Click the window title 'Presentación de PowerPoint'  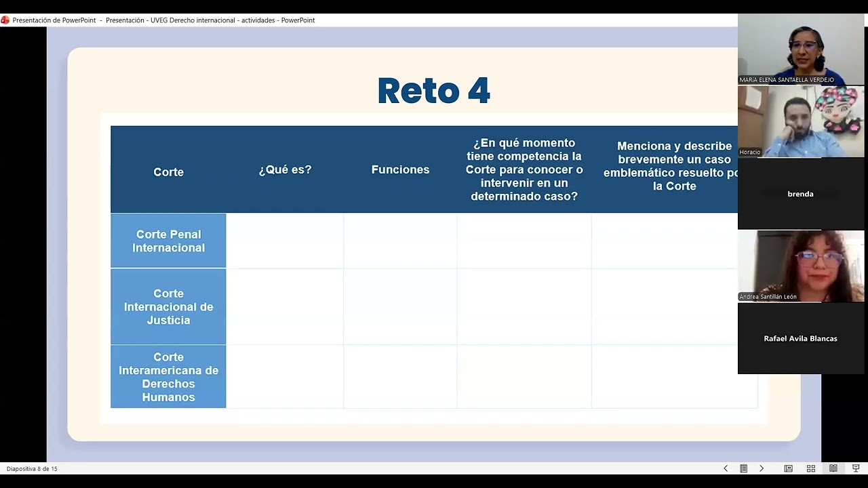click(x=56, y=20)
